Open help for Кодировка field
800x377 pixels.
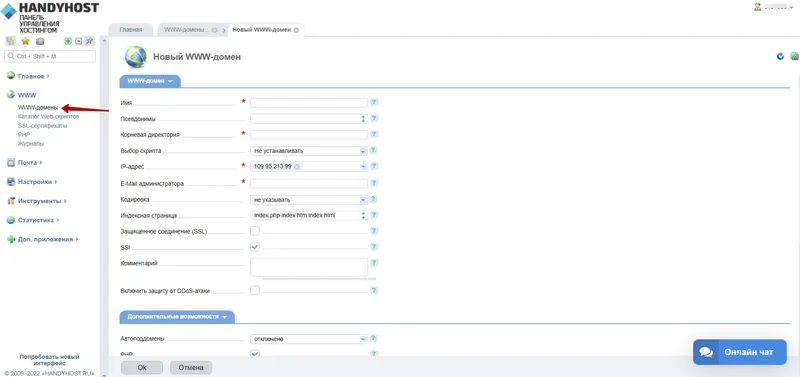click(373, 199)
